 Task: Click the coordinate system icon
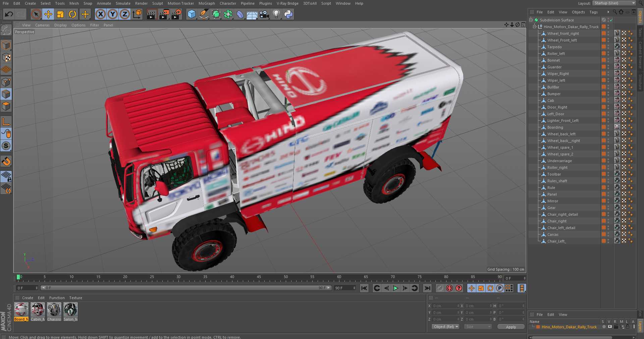(137, 14)
